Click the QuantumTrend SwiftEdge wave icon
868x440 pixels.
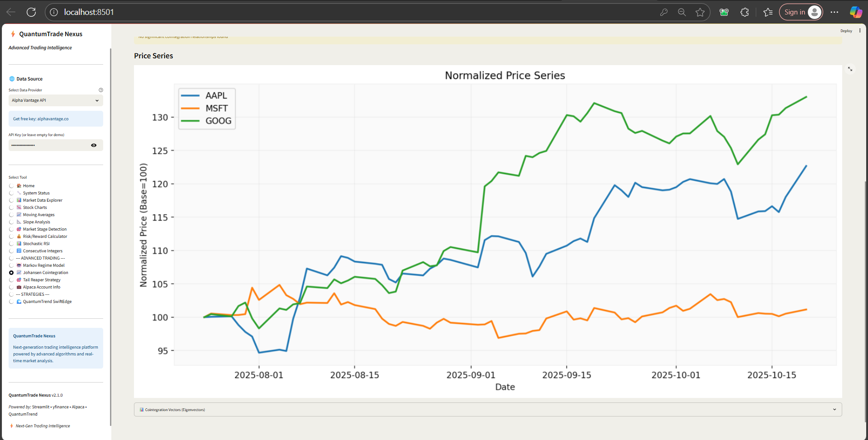pos(19,302)
